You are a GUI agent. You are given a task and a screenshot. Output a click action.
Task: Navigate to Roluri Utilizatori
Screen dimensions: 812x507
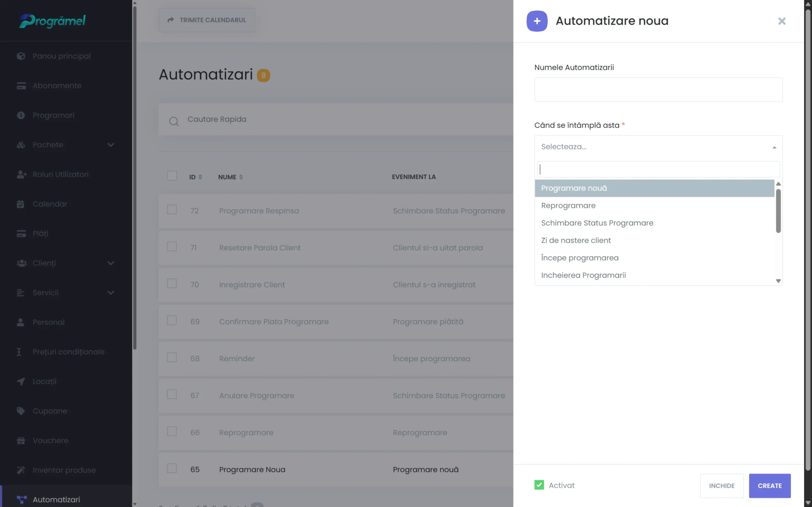point(60,174)
